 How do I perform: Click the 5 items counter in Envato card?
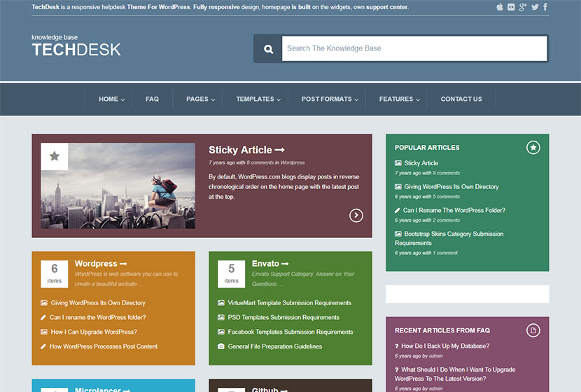tap(232, 274)
